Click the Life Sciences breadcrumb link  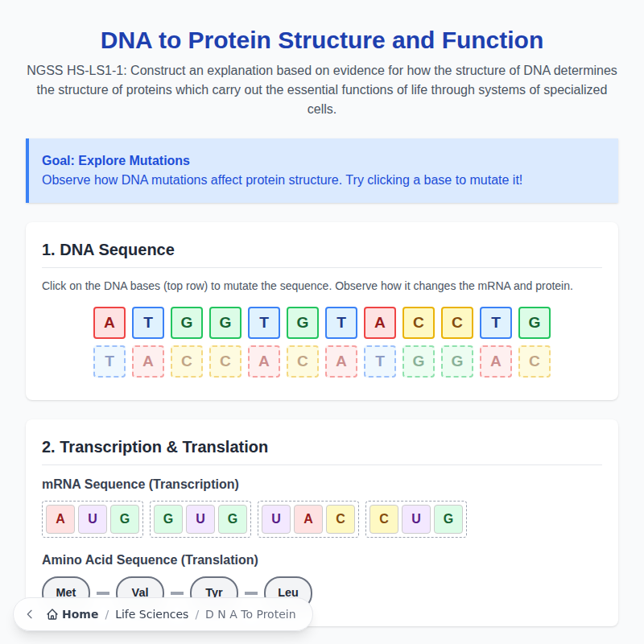[150, 613]
